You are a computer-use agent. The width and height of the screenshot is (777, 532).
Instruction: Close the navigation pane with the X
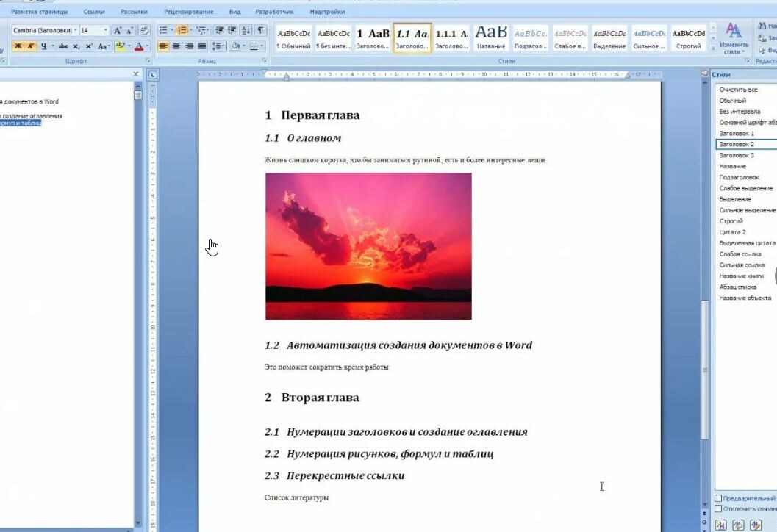click(136, 73)
